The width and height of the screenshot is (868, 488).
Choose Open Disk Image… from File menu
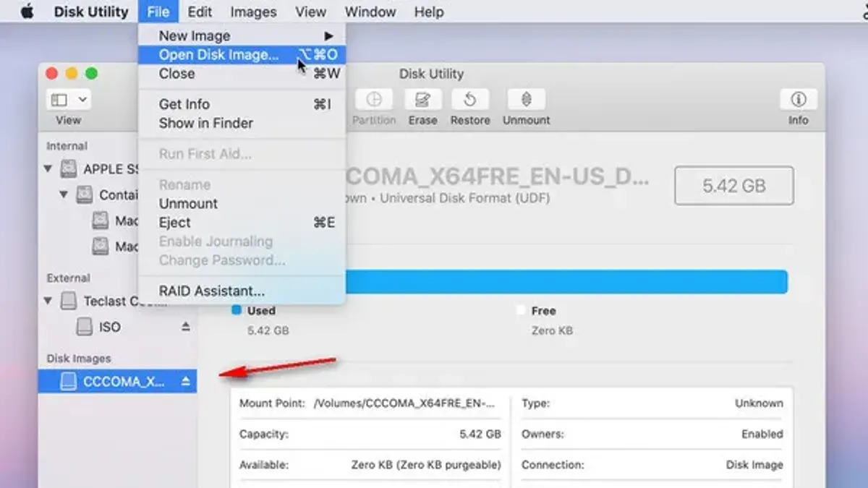(x=242, y=54)
